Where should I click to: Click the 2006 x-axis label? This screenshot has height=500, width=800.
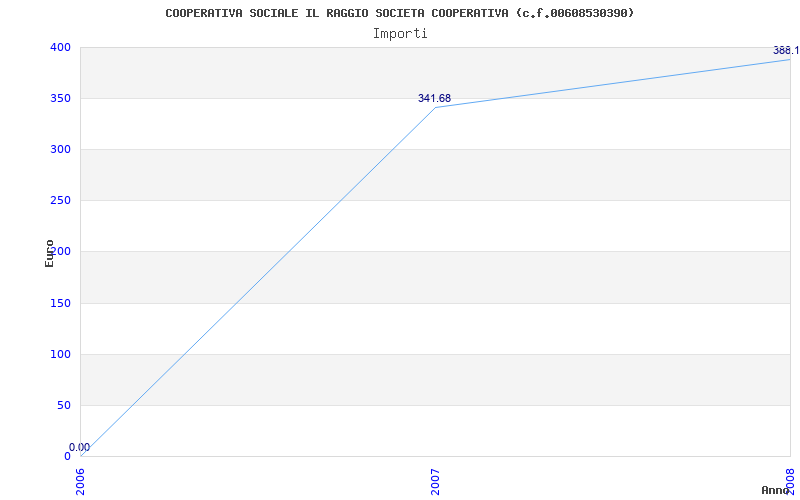81,482
